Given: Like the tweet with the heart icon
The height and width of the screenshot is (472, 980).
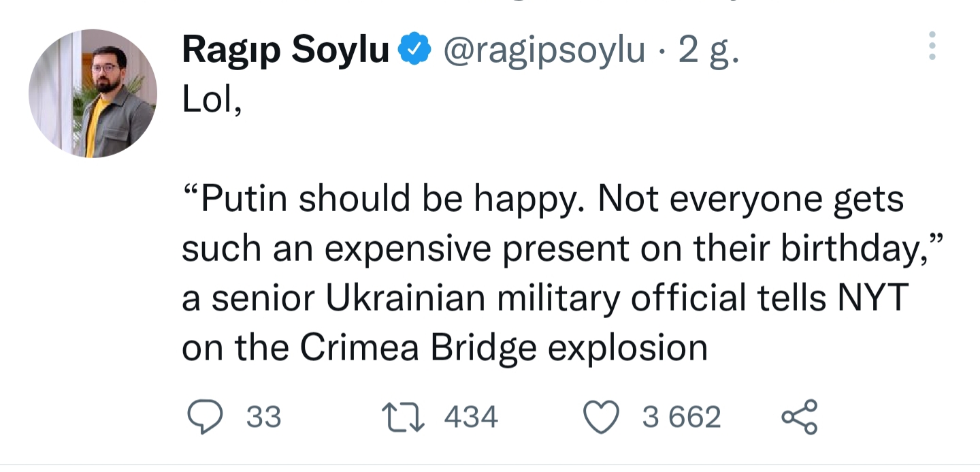Looking at the screenshot, I should (602, 417).
